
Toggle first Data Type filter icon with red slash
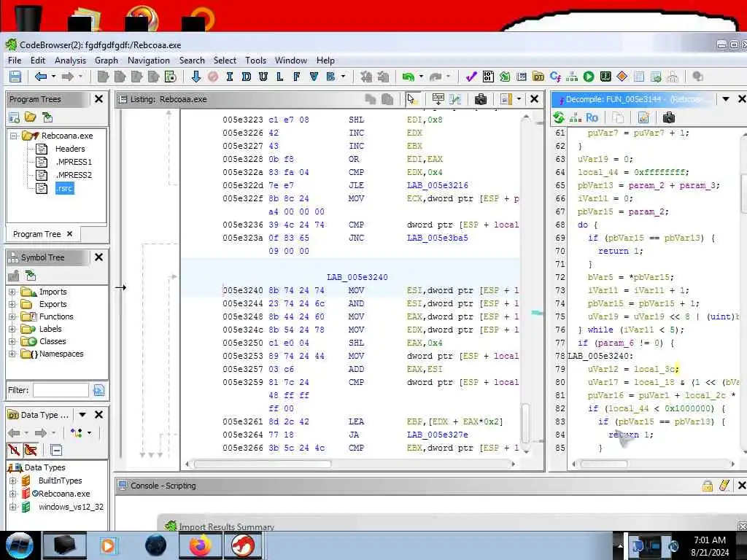tap(14, 450)
